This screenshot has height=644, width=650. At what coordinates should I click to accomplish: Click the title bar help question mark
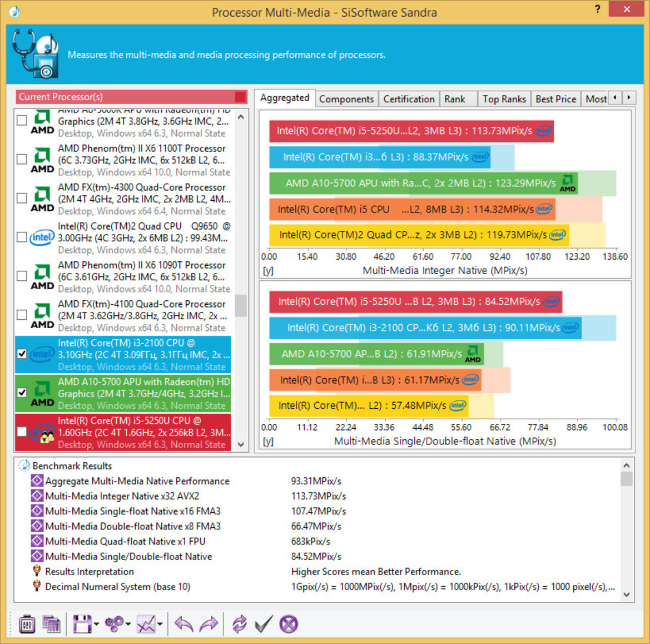[597, 9]
